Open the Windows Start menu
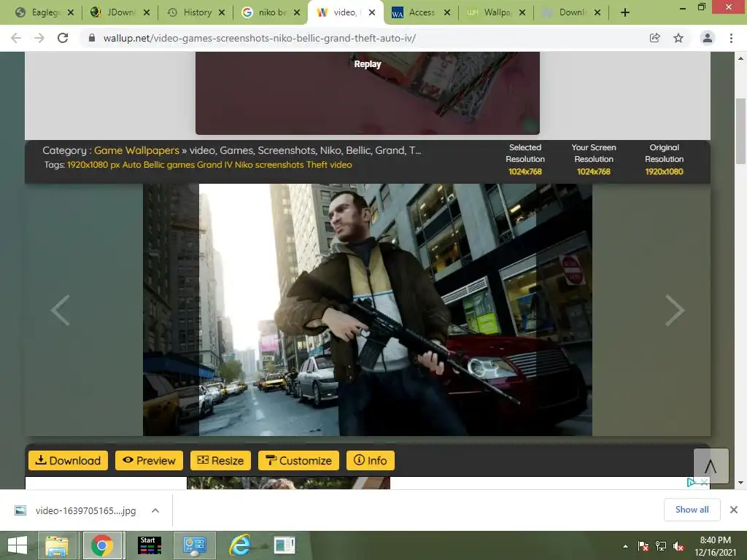747x560 pixels. [18, 545]
